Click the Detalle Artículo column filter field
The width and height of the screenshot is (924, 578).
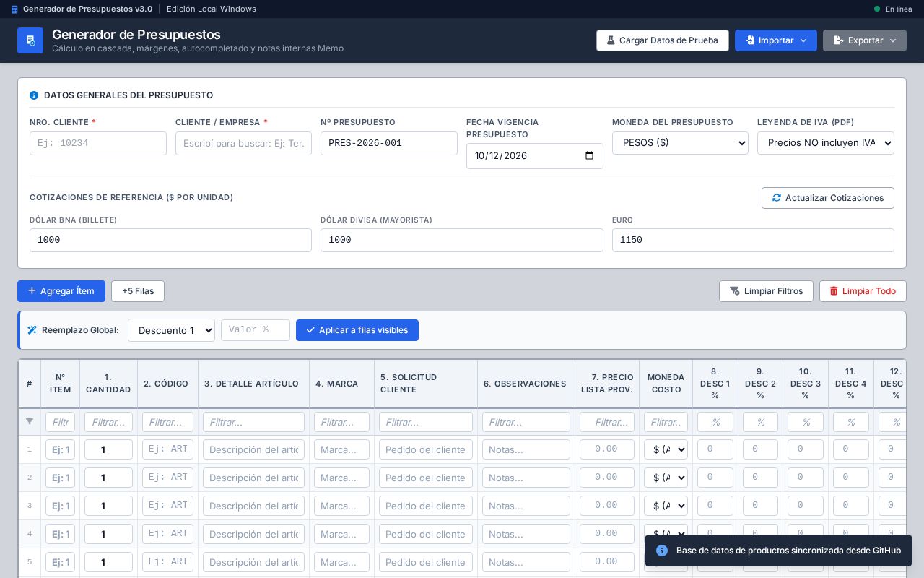[253, 422]
